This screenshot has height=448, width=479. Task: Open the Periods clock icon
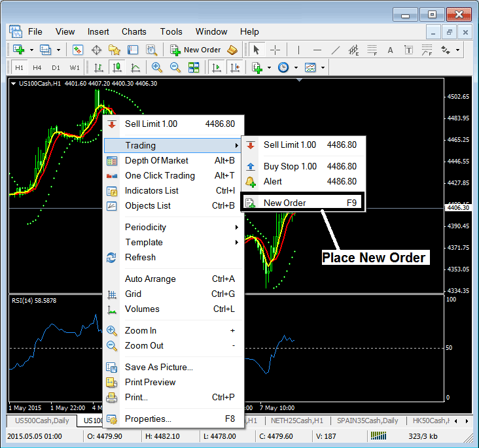coord(283,67)
